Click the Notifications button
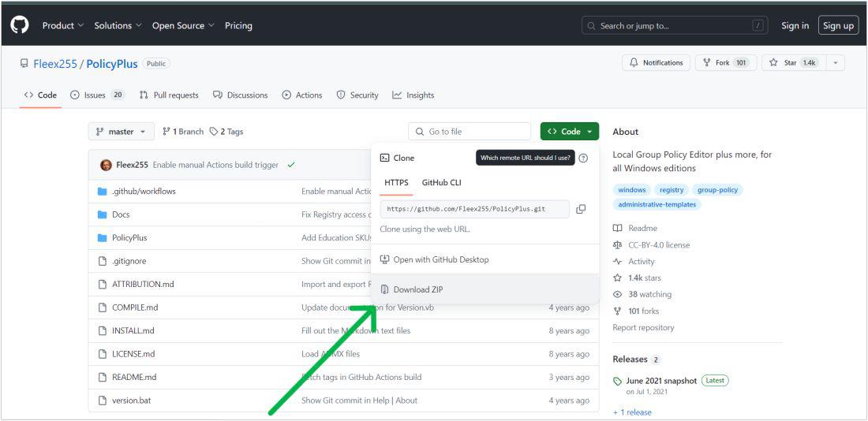This screenshot has width=868, height=421. tap(656, 63)
